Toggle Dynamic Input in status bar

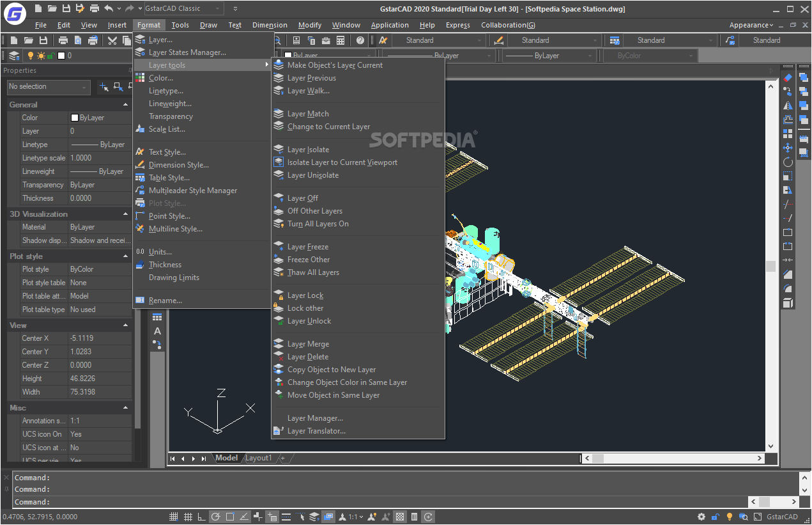pos(272,517)
